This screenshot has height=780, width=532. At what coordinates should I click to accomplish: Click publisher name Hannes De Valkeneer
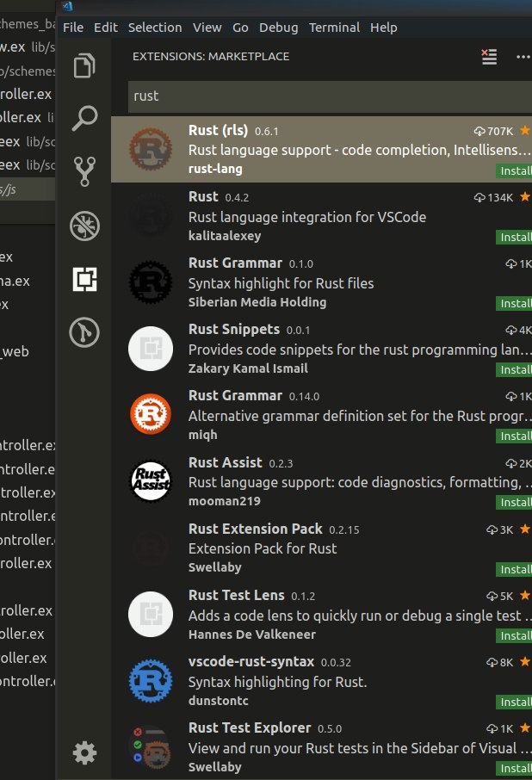(252, 635)
